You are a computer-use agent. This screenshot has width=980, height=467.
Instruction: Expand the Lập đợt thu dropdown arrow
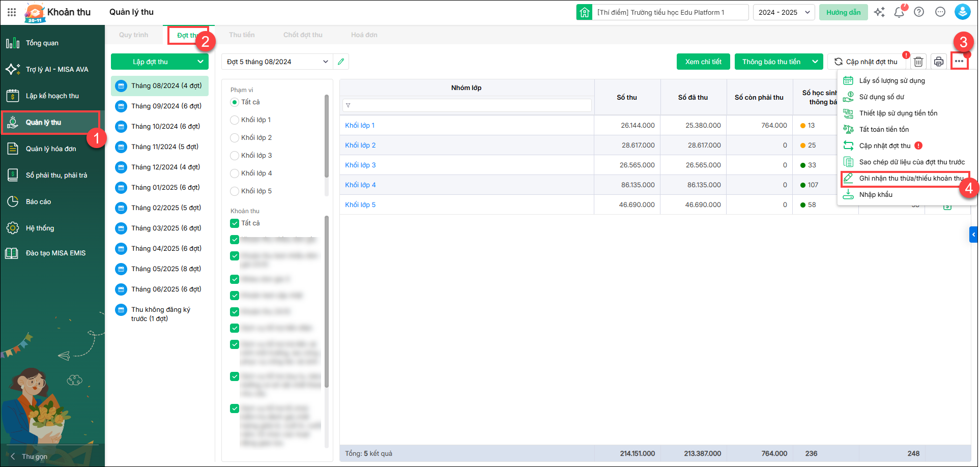tap(200, 62)
